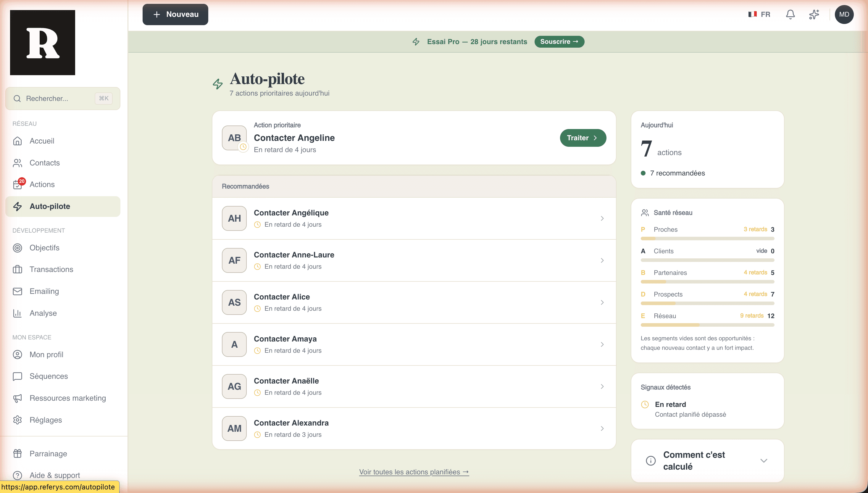Viewport: 868px width, 493px height.
Task: Open Contacter Anaëlle row chevron
Action: pyautogui.click(x=602, y=386)
